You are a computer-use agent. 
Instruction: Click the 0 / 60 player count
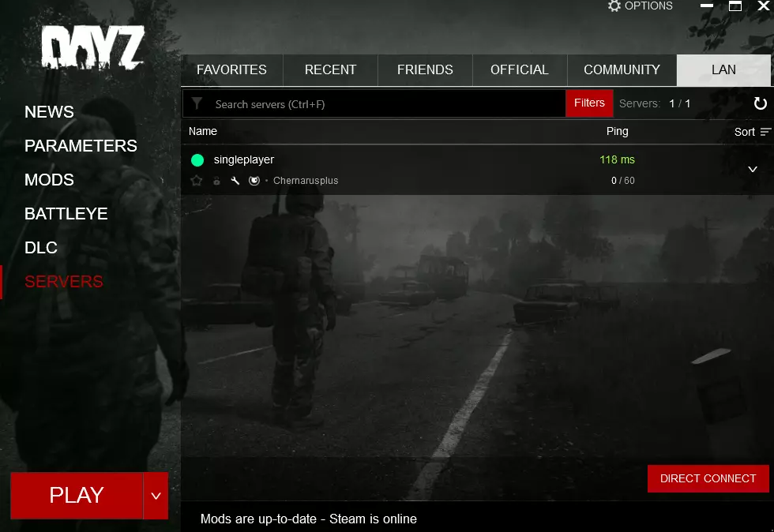623,181
